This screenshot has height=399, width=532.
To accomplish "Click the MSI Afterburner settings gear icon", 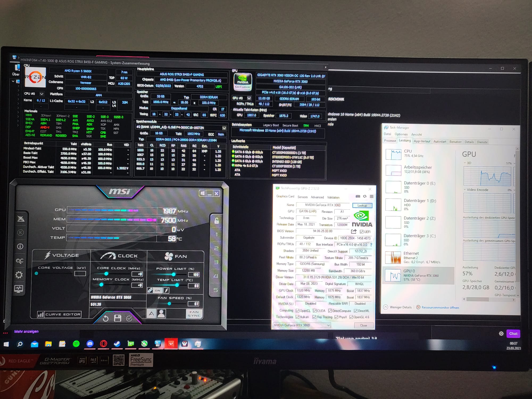I will 19,275.
